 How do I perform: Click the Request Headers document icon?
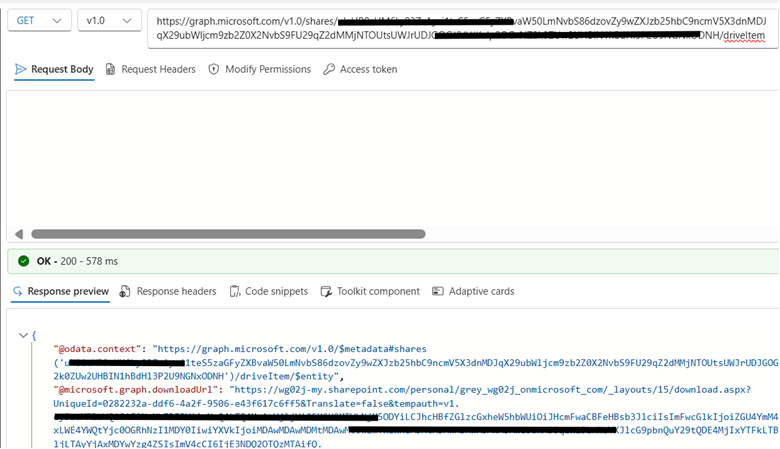110,69
